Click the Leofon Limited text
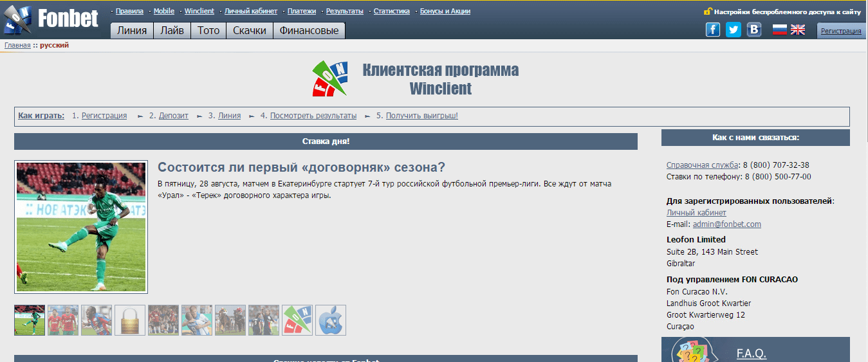Screen dimensions: 868x362 click(696, 240)
